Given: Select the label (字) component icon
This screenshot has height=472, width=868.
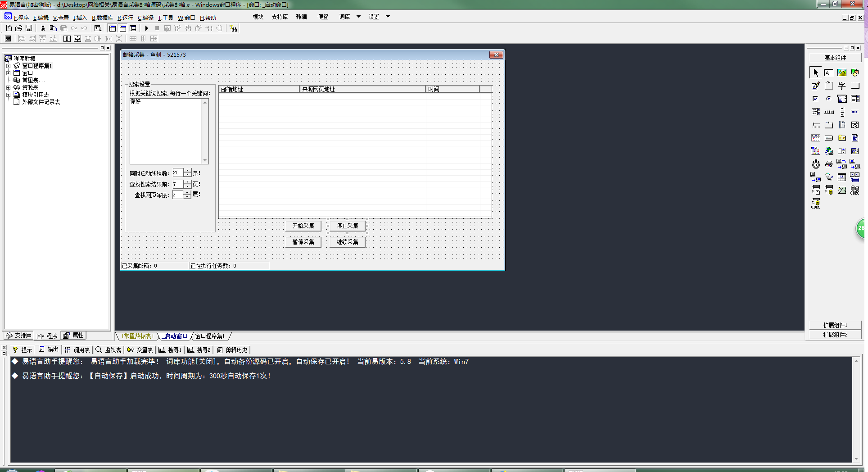Looking at the screenshot, I should point(841,86).
